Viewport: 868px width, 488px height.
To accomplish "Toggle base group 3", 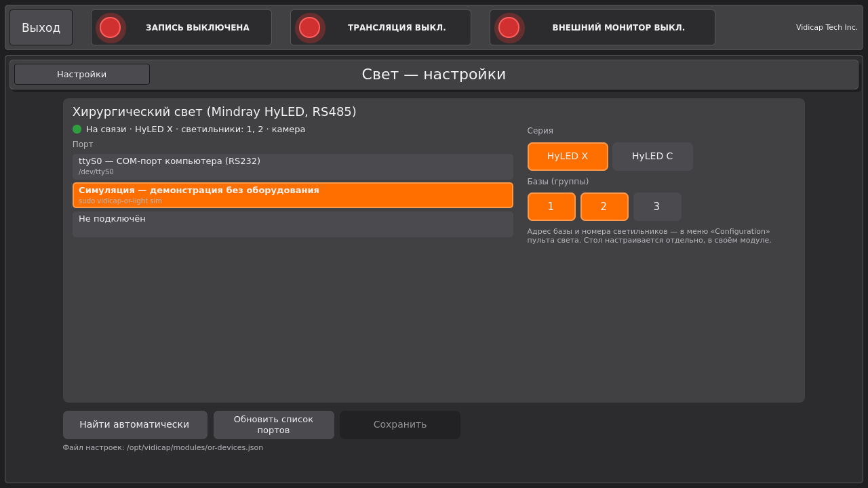I will click(657, 207).
